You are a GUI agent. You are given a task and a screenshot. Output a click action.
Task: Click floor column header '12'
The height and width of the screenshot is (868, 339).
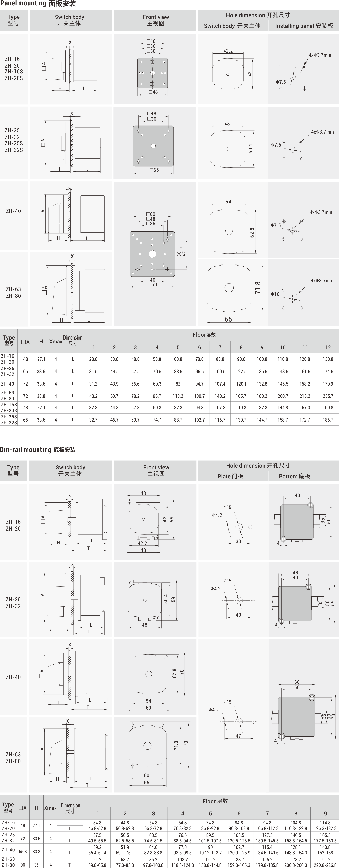[328, 347]
